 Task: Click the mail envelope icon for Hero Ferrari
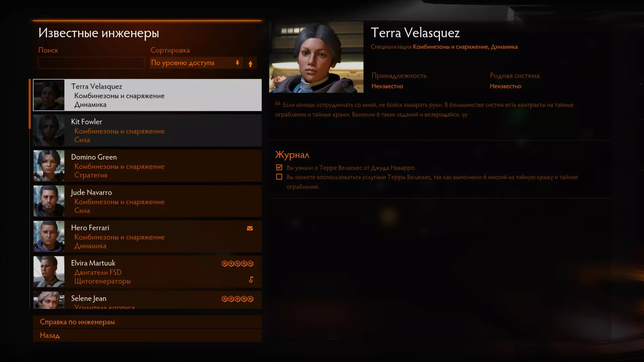[250, 228]
